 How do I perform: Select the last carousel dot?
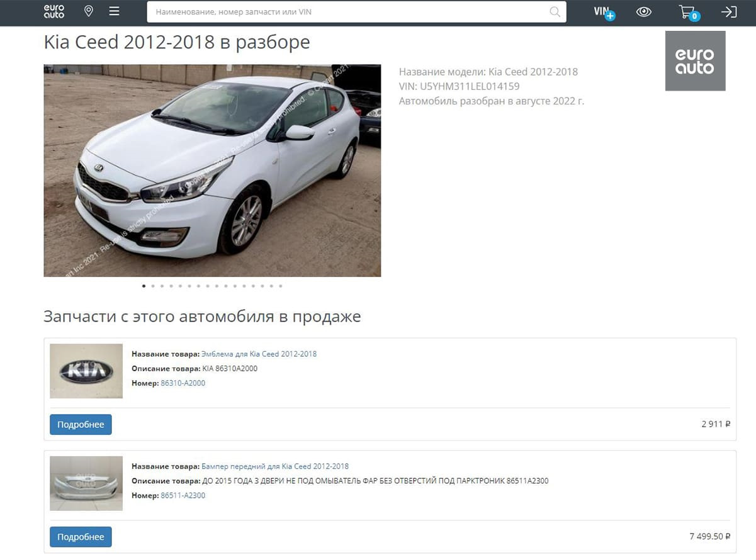coord(280,286)
